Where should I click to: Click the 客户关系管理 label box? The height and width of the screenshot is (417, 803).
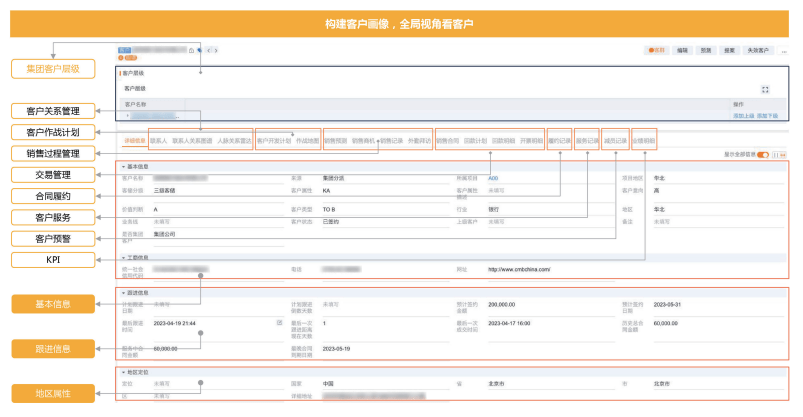click(x=52, y=110)
